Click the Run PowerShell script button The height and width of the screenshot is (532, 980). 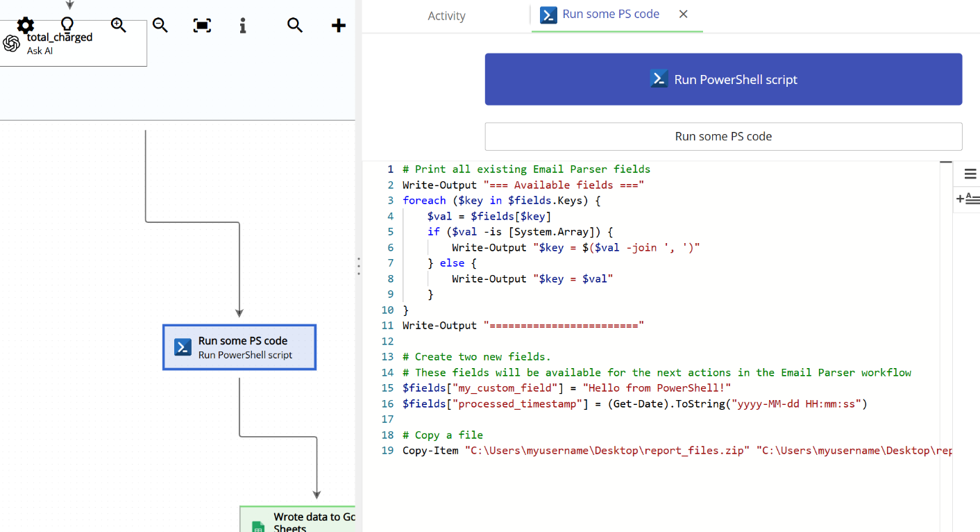click(723, 79)
